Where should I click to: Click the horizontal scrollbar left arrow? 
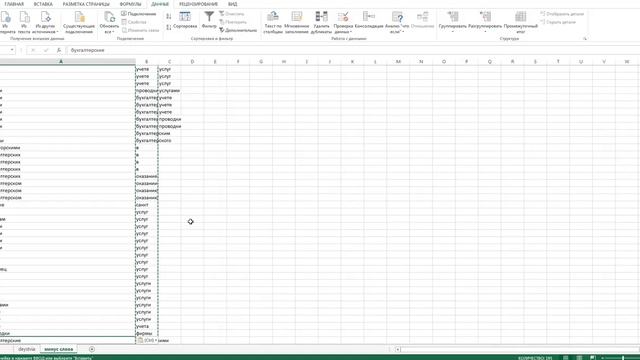coord(398,349)
